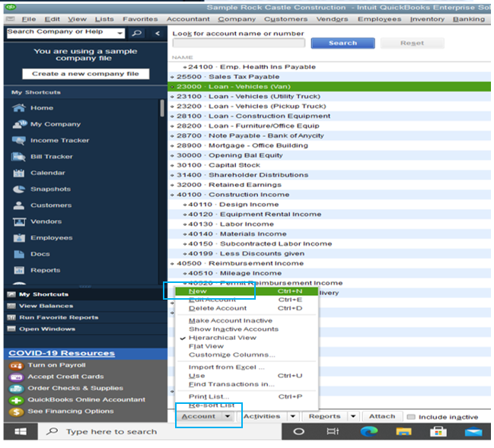Click Turn on Payroll icon
The width and height of the screenshot is (494, 448).
(17, 366)
